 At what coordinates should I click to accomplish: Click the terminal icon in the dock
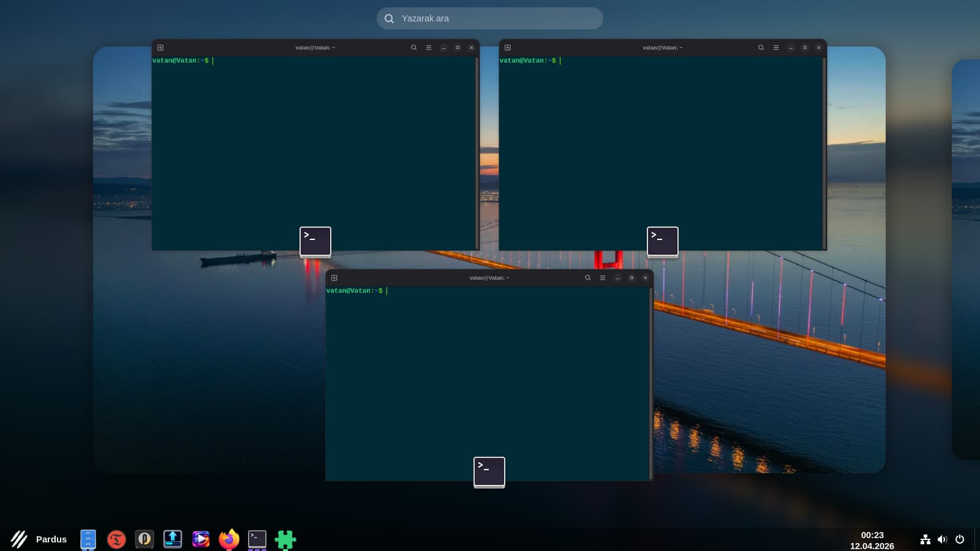click(257, 539)
